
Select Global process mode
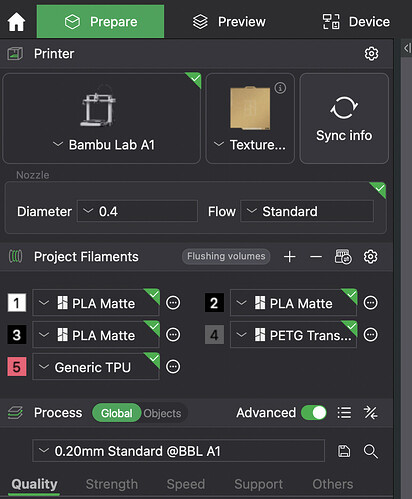click(x=117, y=413)
